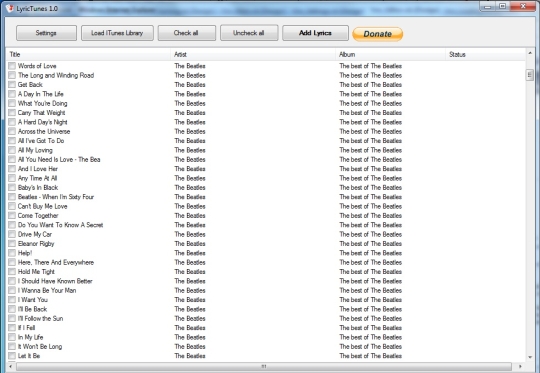The height and width of the screenshot is (373, 540).
Task: Sort list by Title column header
Action: pyautogui.click(x=89, y=54)
